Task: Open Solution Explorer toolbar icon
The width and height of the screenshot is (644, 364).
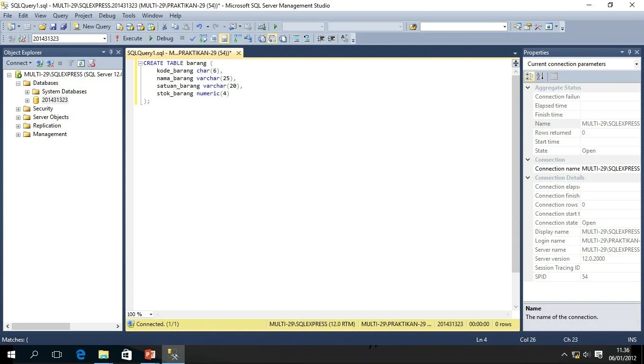Action: pos(518,27)
